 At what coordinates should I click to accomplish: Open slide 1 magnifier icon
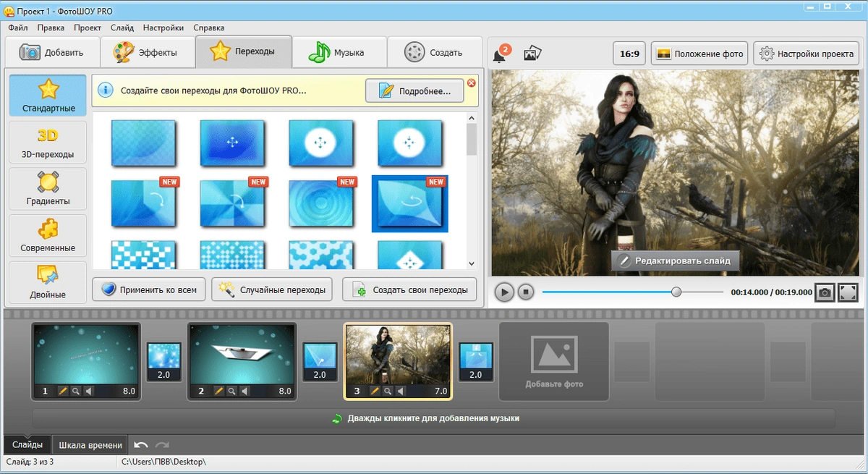click(75, 391)
